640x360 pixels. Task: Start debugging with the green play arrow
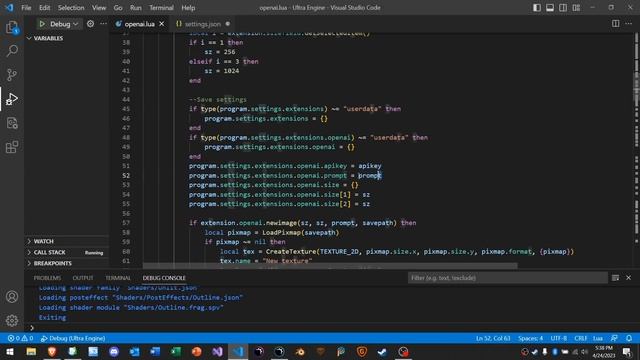pyautogui.click(x=42, y=24)
